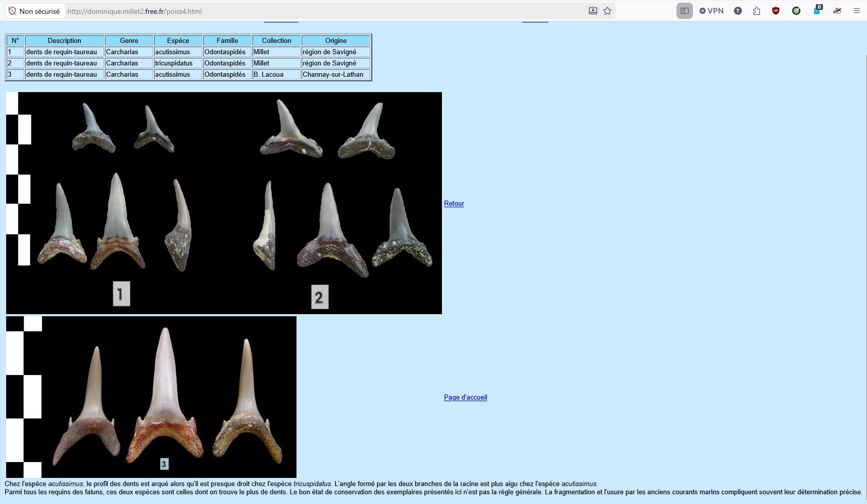Click the photo of teeth groups 1 and 2
867x504 pixels.
tap(224, 203)
